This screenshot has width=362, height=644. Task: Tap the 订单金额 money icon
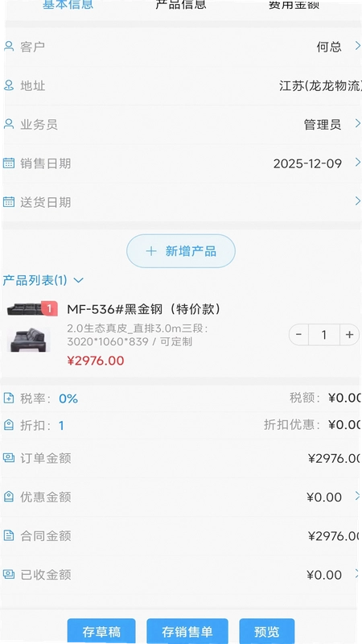pos(9,457)
